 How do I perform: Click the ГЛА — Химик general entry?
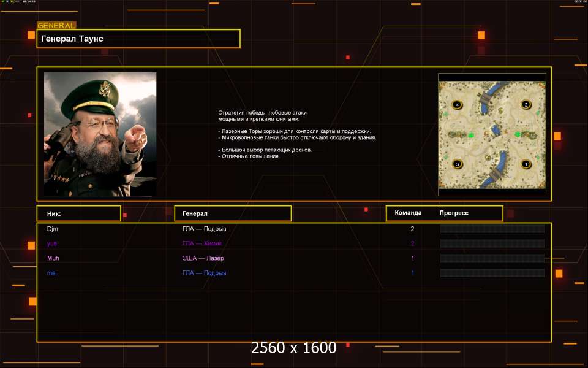tap(202, 243)
